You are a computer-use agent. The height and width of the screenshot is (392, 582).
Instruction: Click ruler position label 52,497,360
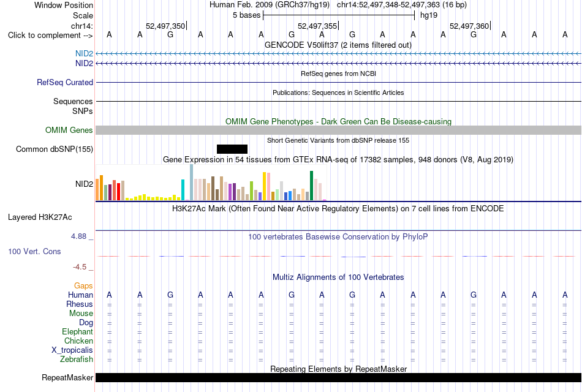[x=469, y=26]
